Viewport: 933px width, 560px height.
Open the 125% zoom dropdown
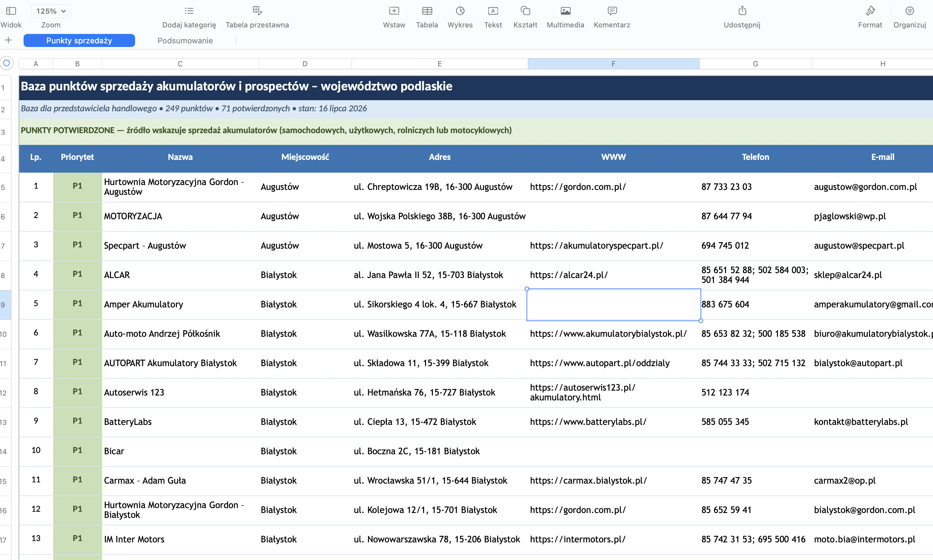tap(51, 11)
